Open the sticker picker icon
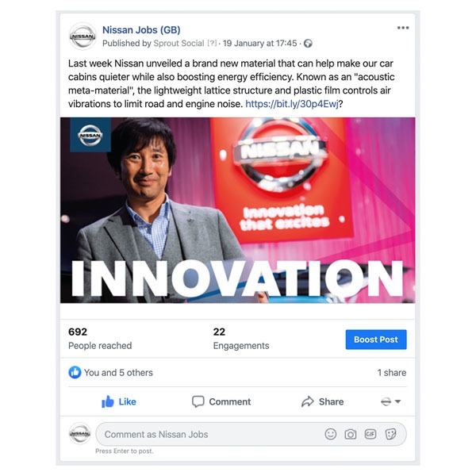Viewport: 476px width, 476px height. pyautogui.click(x=390, y=434)
